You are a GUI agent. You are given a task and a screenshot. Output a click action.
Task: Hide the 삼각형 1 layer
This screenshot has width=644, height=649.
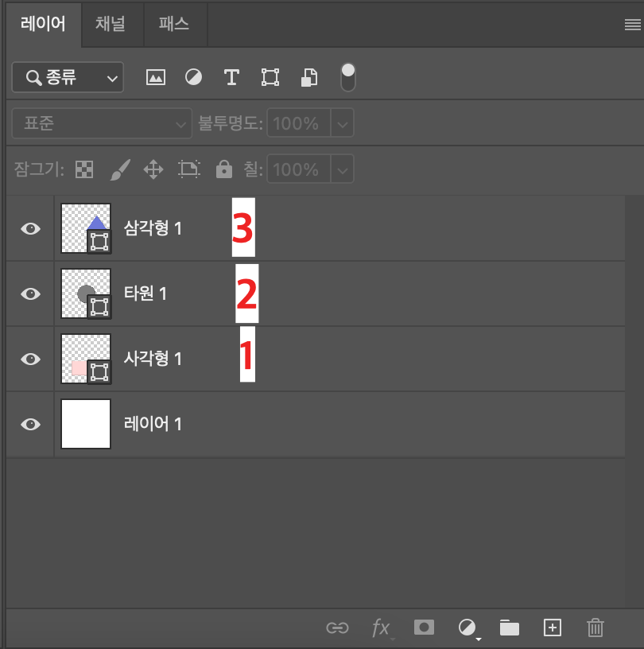29,228
